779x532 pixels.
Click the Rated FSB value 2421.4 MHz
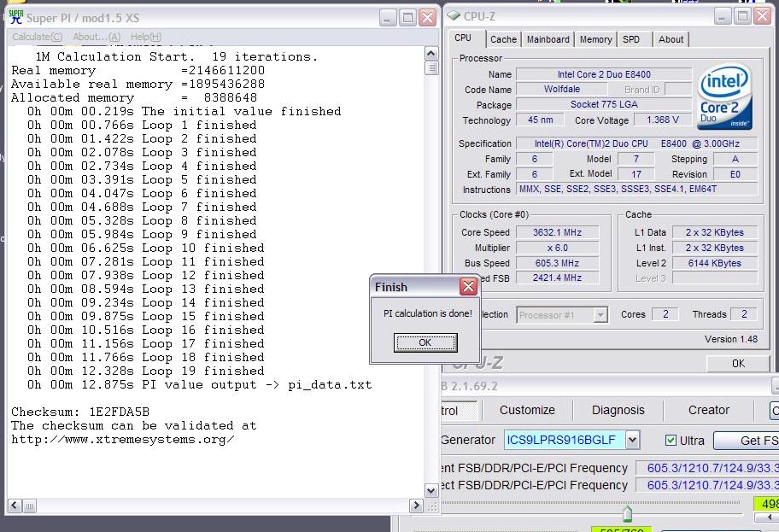click(557, 278)
